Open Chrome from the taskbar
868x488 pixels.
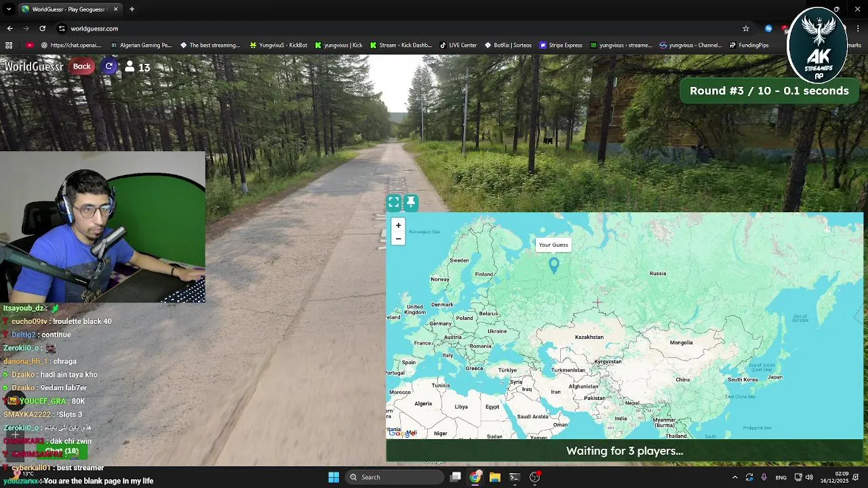point(475,477)
